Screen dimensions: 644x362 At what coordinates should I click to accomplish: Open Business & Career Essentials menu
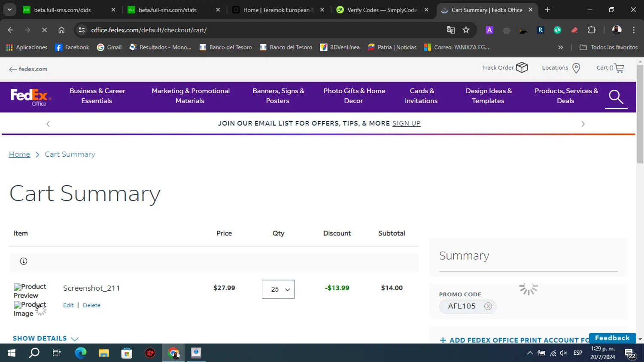pos(97,96)
